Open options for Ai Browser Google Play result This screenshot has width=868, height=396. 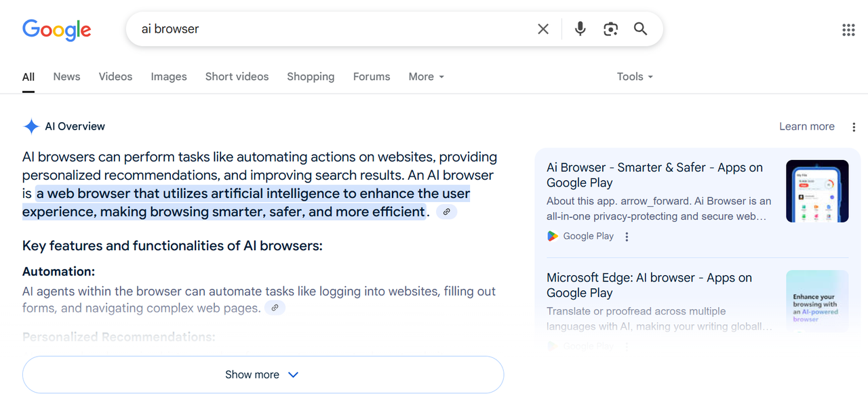pos(627,237)
